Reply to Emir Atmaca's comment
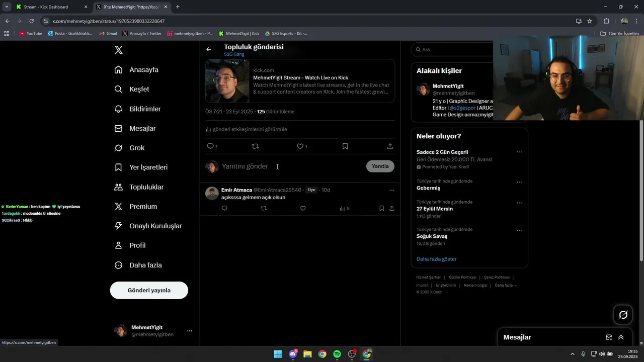 tap(224, 208)
